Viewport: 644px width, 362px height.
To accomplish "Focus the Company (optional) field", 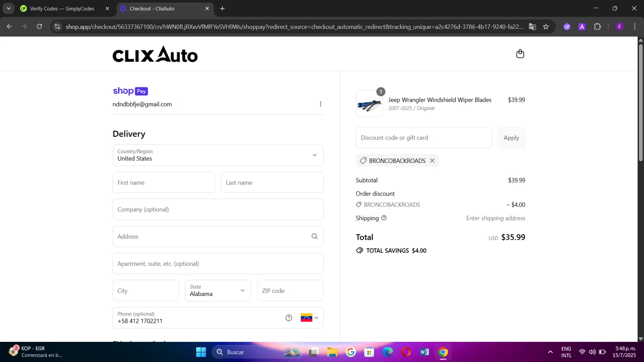I will [x=218, y=209].
